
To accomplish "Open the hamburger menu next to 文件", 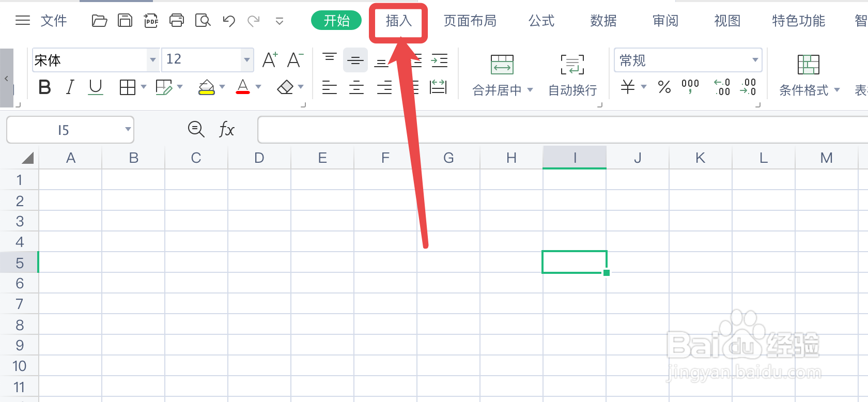I will (x=23, y=21).
